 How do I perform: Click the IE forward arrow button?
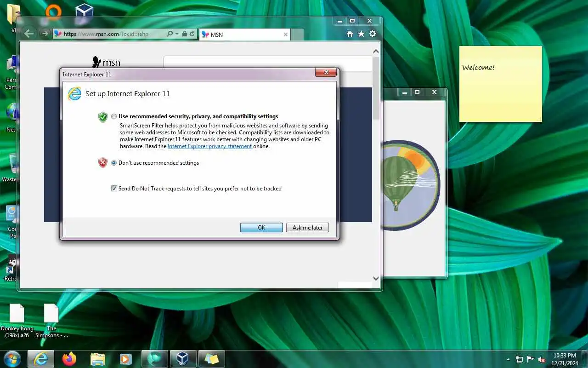point(45,34)
